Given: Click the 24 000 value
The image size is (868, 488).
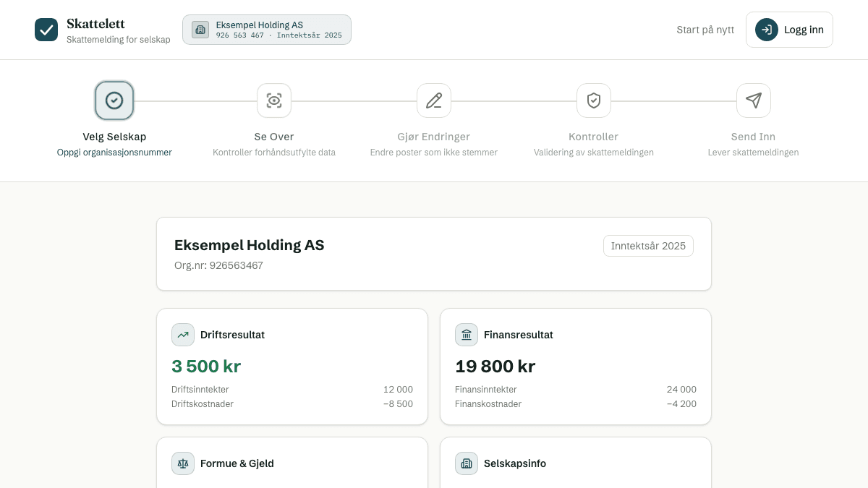Looking at the screenshot, I should [x=681, y=390].
